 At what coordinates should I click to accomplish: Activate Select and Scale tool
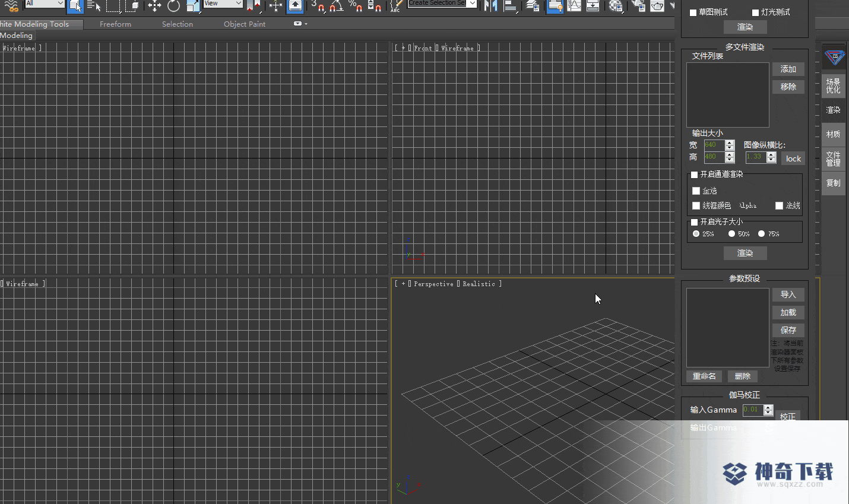click(x=193, y=6)
